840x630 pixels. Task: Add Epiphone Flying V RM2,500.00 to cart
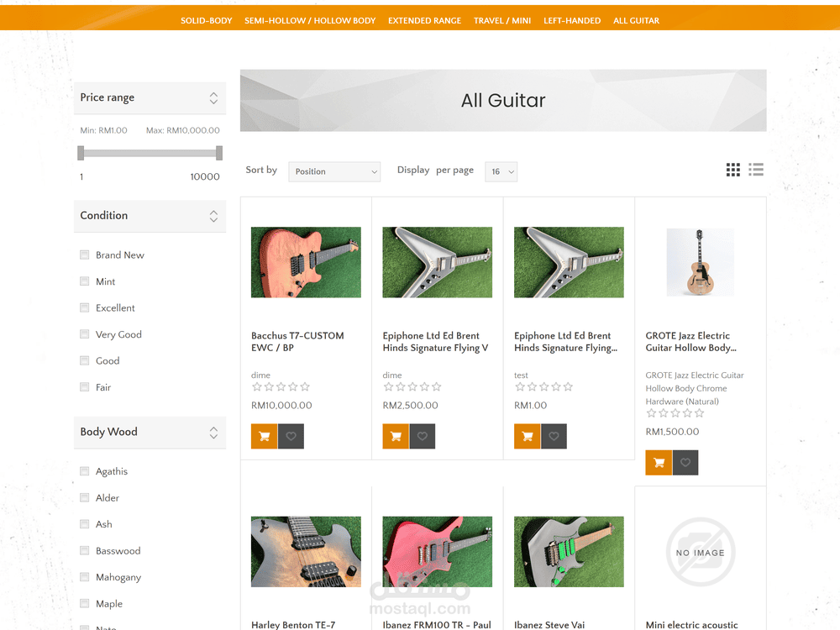(396, 436)
